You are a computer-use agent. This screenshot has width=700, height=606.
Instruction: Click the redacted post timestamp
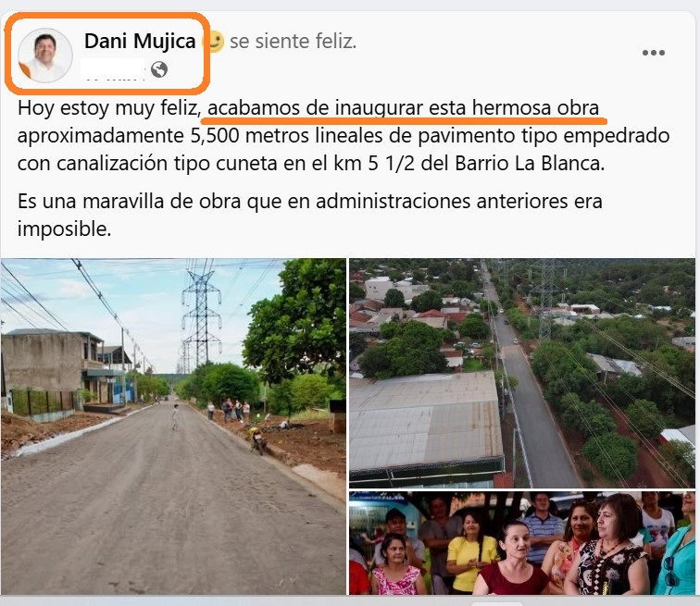click(113, 69)
